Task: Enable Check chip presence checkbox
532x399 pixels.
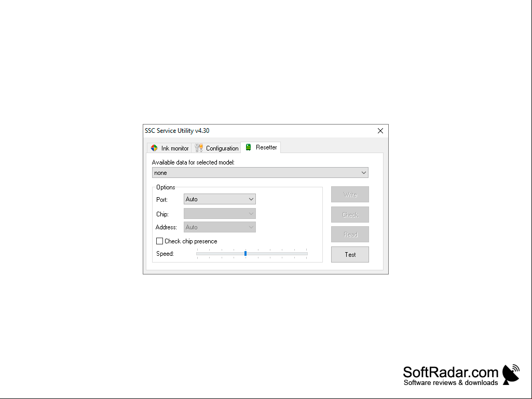Action: click(159, 241)
